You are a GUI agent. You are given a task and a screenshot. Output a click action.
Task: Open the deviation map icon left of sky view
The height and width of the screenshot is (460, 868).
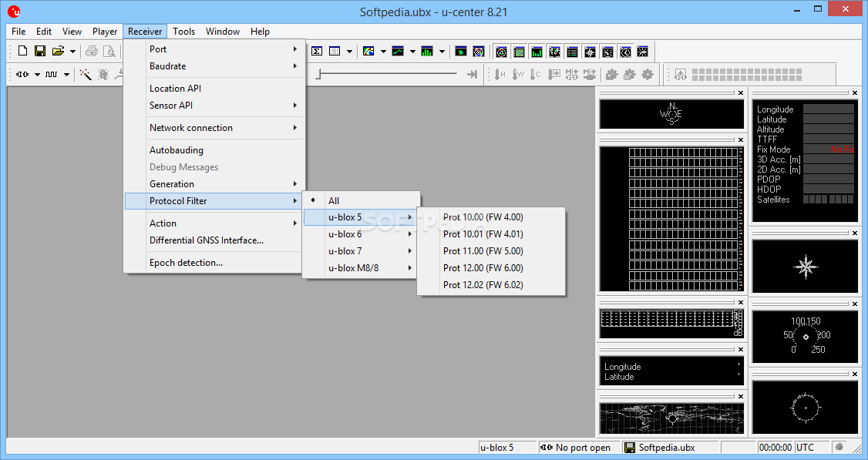click(x=460, y=52)
